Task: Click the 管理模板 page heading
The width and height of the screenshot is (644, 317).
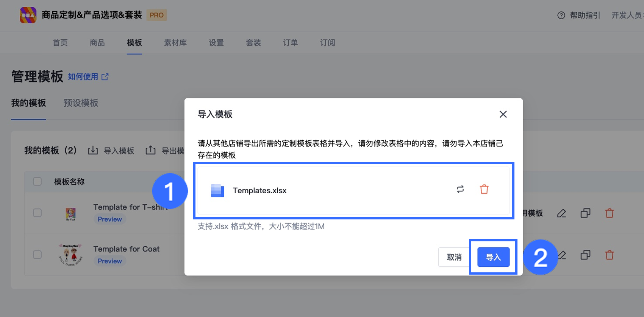Action: (37, 76)
